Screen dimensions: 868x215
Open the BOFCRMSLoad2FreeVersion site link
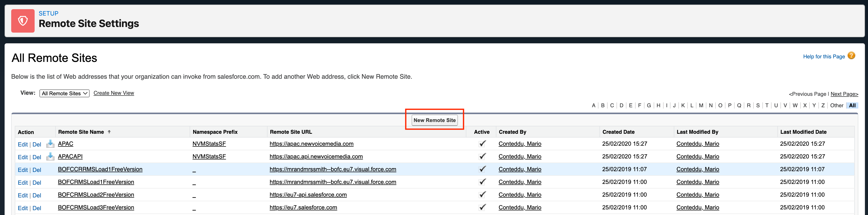tap(96, 195)
